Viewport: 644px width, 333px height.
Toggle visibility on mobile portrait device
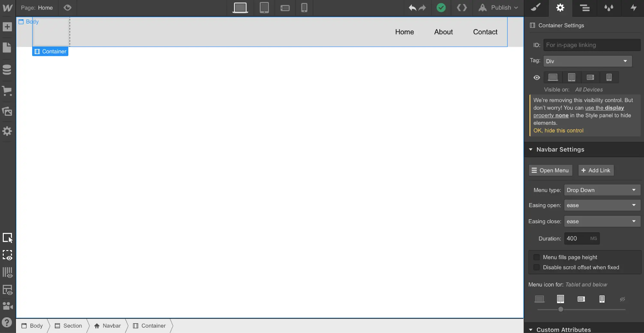click(x=609, y=77)
